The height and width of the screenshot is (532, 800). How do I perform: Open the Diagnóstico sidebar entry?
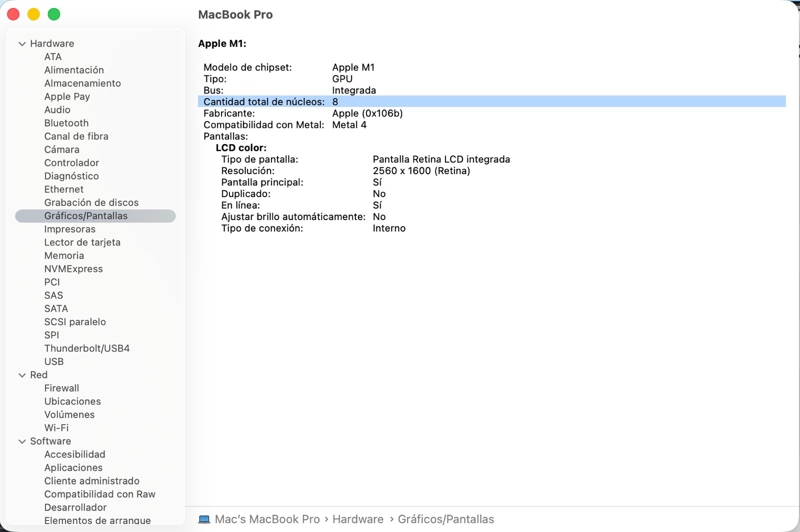71,176
